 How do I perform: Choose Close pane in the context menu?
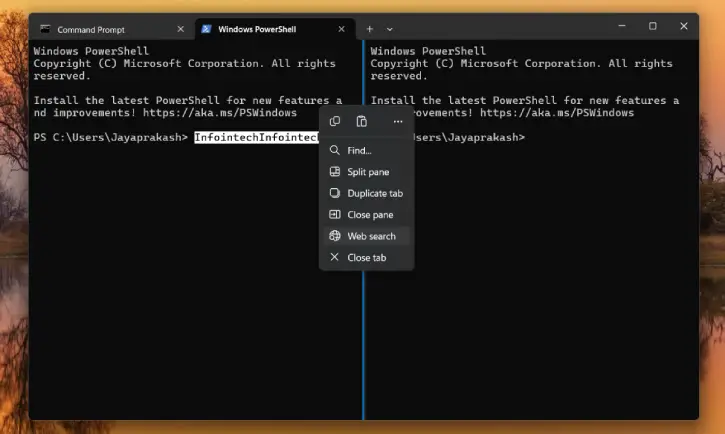click(x=369, y=215)
